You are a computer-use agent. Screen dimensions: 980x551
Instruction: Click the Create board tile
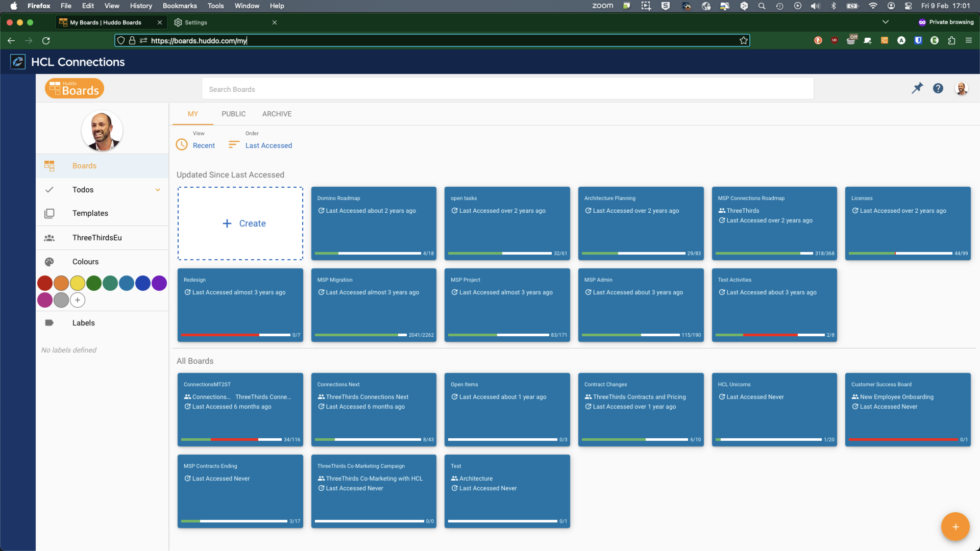[240, 223]
